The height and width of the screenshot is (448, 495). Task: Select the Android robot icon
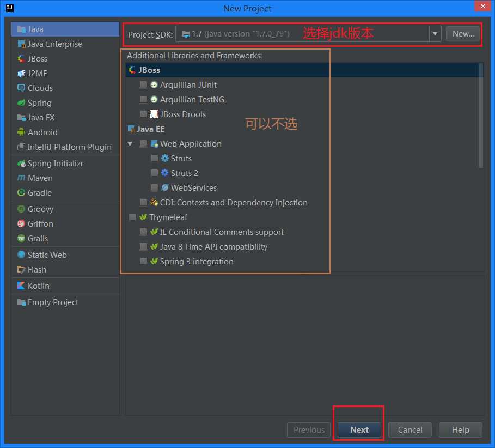[x=21, y=132]
